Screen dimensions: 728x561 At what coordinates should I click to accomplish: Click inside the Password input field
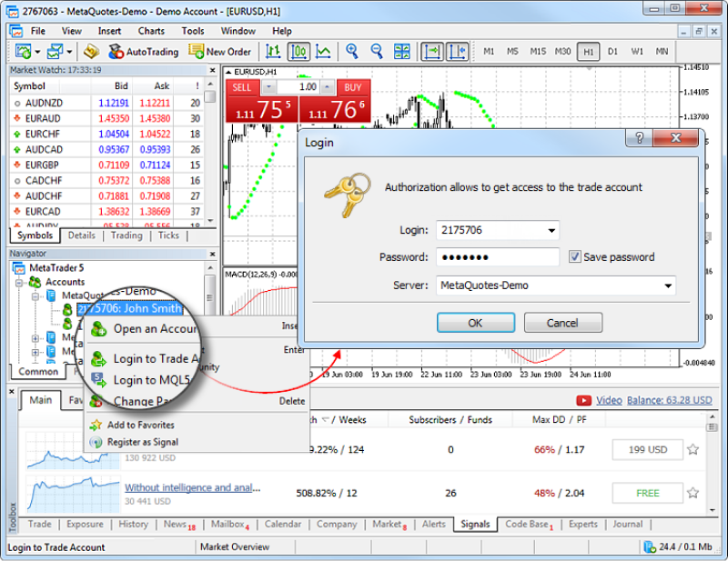point(496,256)
